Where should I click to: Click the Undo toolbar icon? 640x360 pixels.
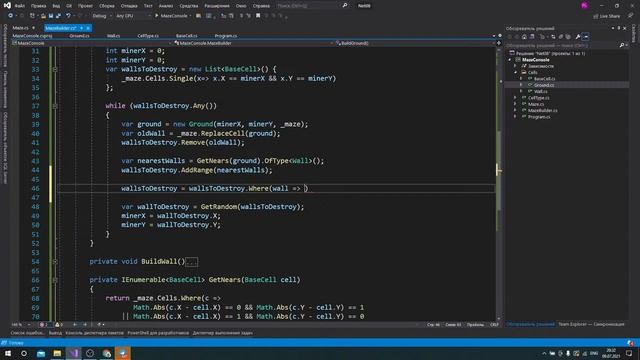pyautogui.click(x=68, y=16)
